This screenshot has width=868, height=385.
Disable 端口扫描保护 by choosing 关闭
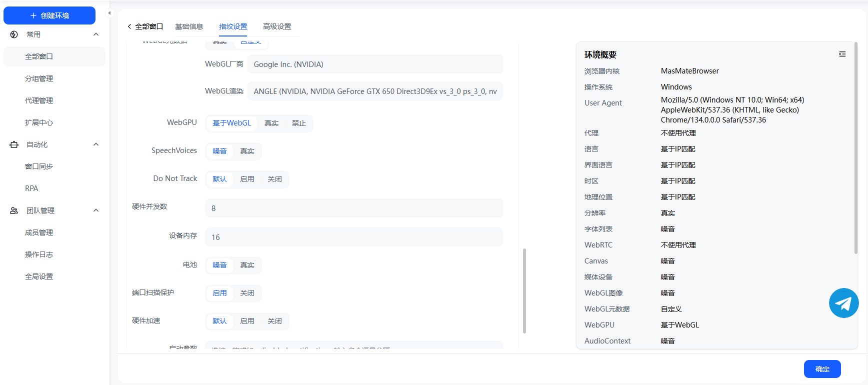click(x=247, y=293)
